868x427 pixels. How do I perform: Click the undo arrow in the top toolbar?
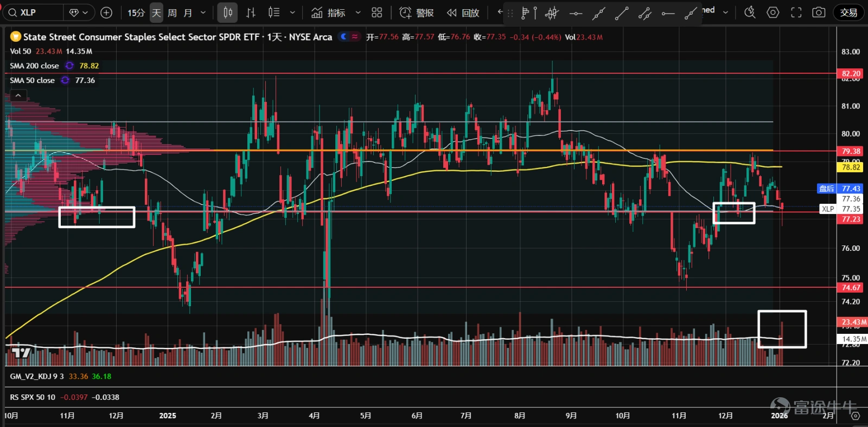point(500,12)
